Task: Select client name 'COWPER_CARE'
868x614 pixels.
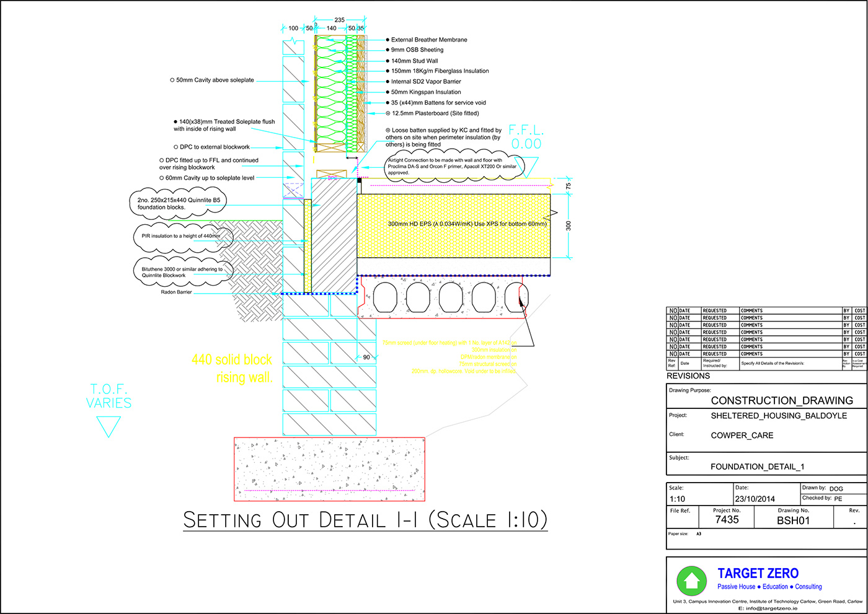Action: click(x=742, y=436)
